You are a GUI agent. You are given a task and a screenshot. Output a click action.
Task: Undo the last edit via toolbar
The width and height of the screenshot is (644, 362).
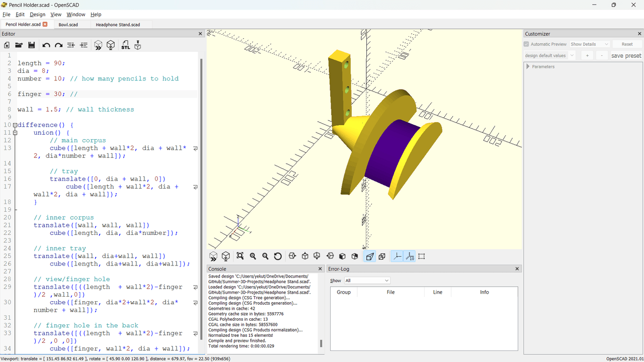pyautogui.click(x=46, y=45)
